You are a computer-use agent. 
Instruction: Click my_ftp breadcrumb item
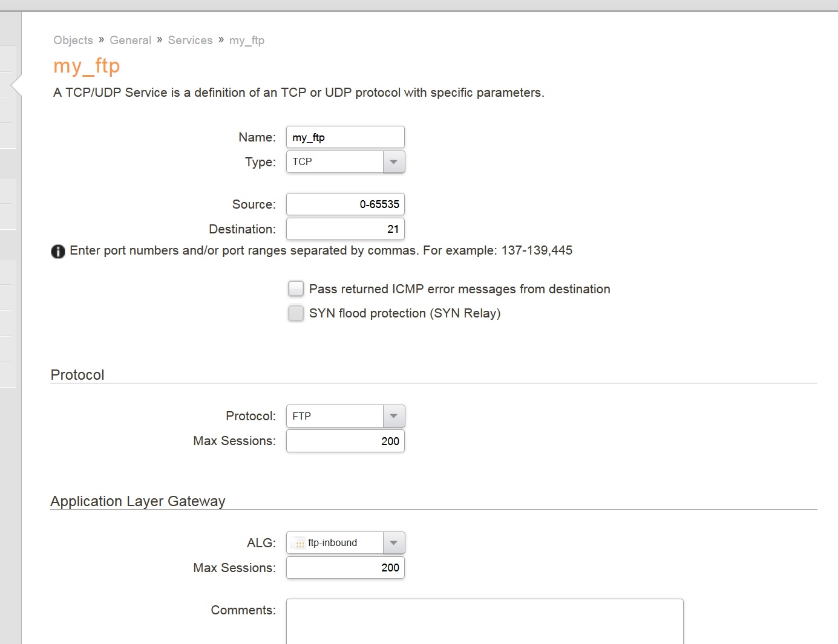[x=246, y=41]
